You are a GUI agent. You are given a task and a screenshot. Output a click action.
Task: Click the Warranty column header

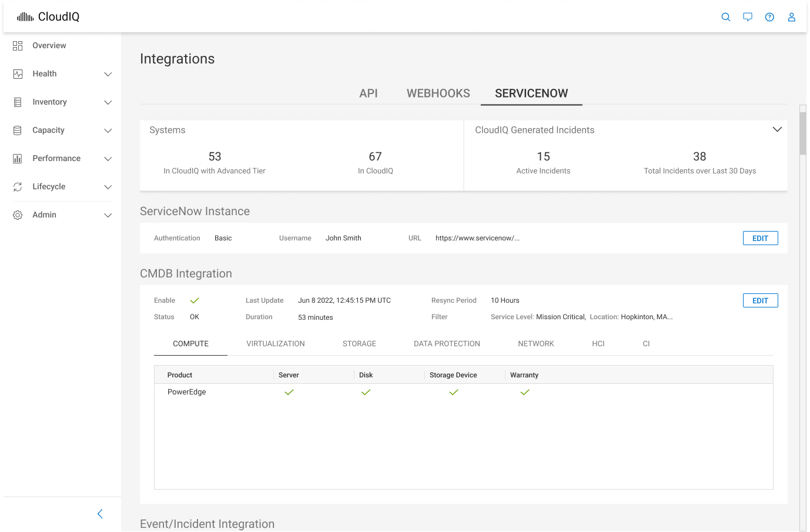click(524, 375)
